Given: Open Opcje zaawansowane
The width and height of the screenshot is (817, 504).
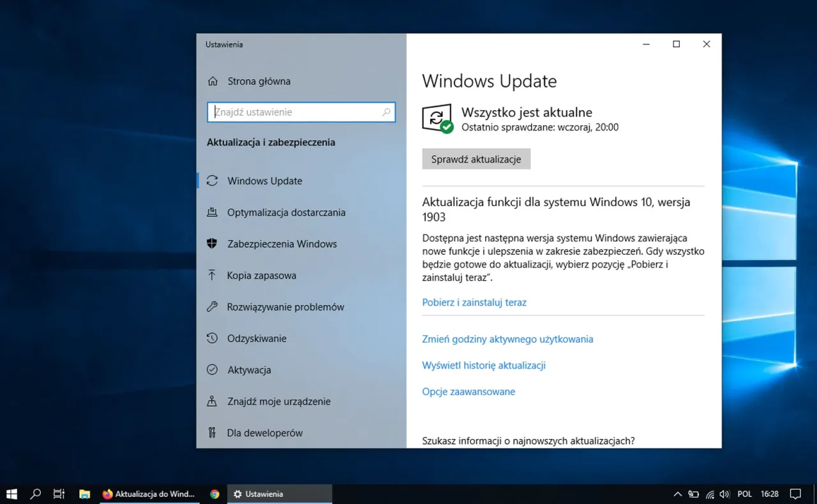Looking at the screenshot, I should (x=468, y=391).
